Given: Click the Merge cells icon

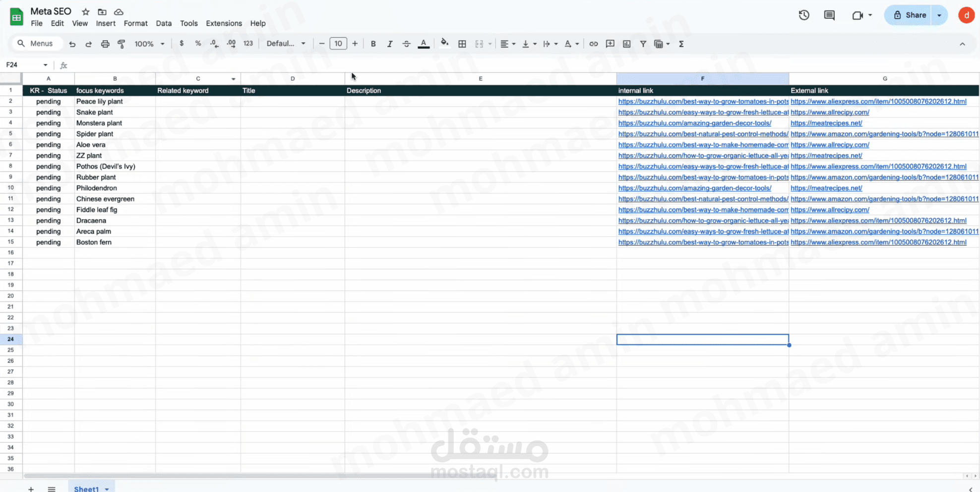Looking at the screenshot, I should pos(479,44).
